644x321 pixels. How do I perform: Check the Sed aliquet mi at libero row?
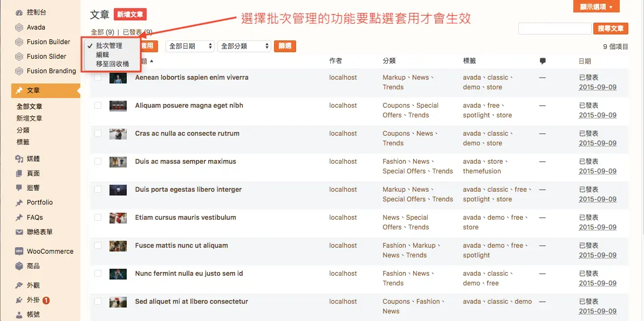click(x=98, y=301)
